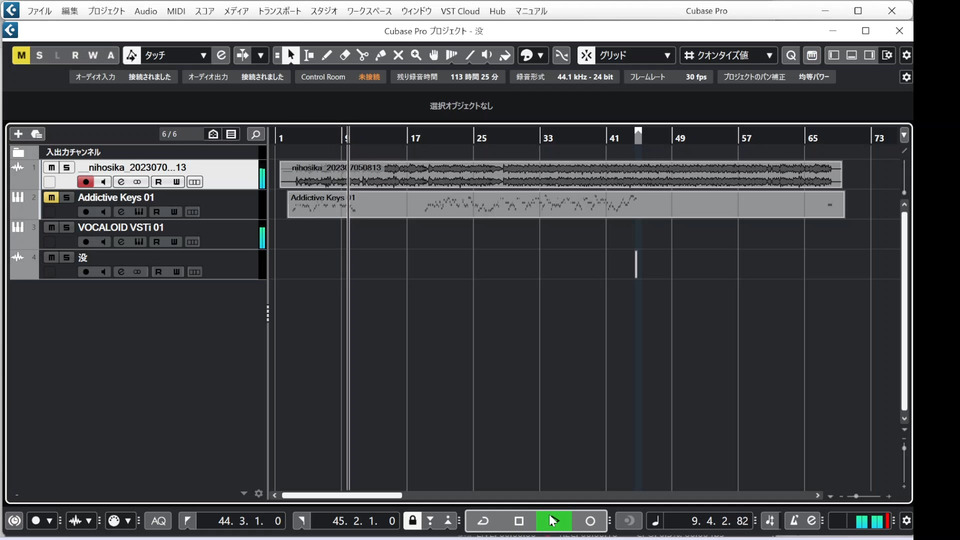The image size is (960, 540).
Task: Open the クオンタイズ値 quantize preset dropdown
Action: pyautogui.click(x=729, y=55)
